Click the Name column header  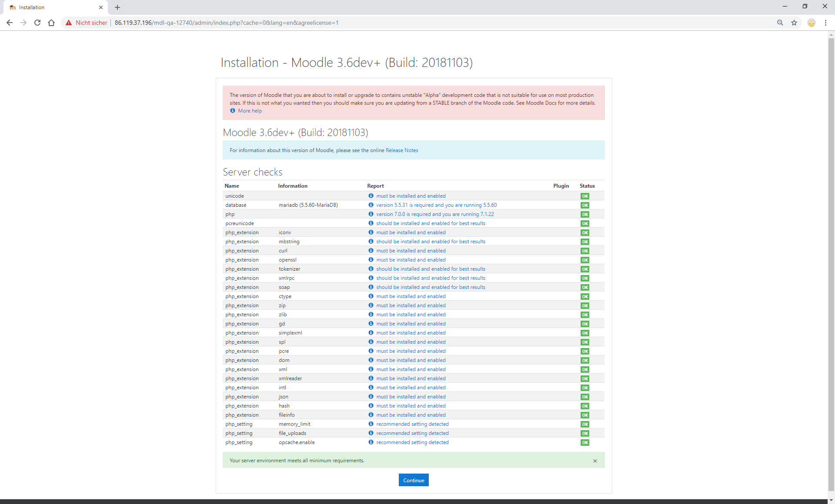[x=232, y=186]
